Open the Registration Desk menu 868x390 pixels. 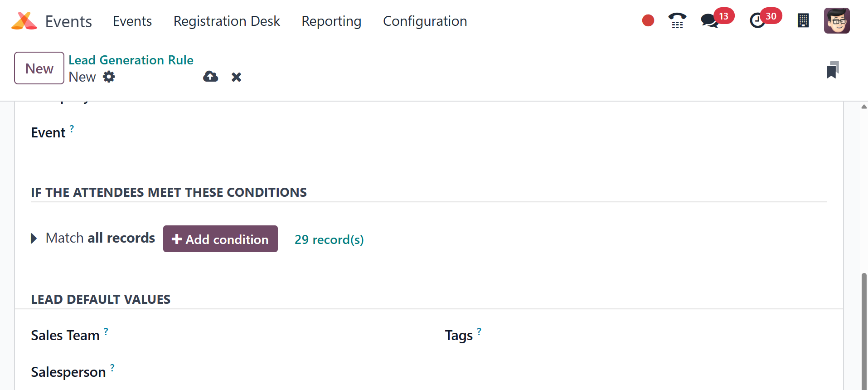coord(227,21)
